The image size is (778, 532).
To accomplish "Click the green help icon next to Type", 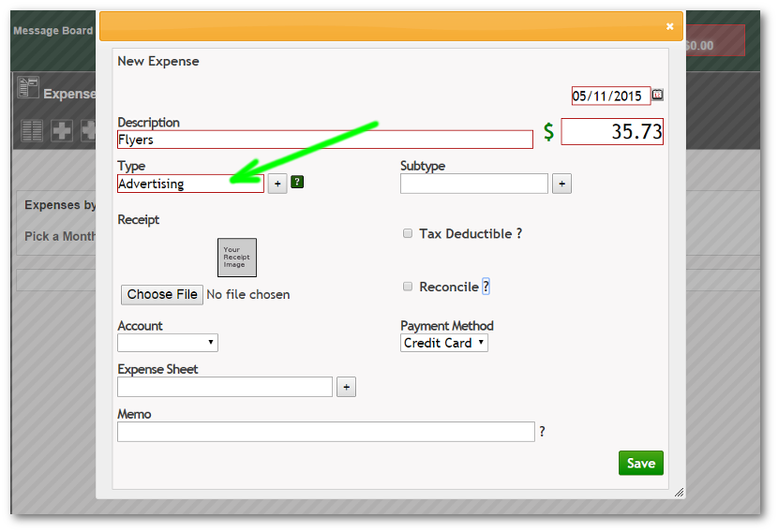I will coord(297,183).
